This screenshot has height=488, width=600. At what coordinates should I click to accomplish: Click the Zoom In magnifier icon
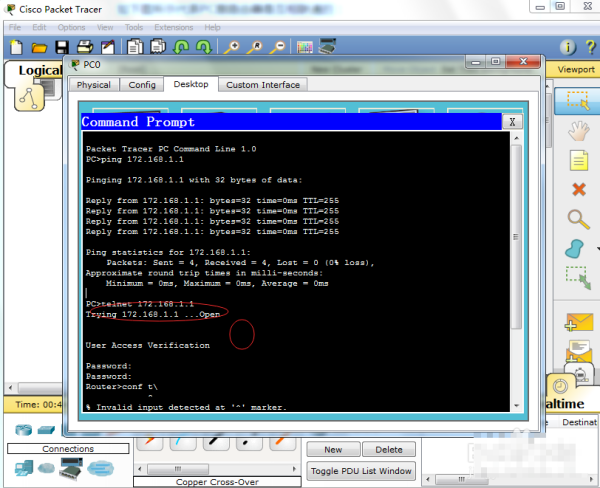click(x=232, y=47)
